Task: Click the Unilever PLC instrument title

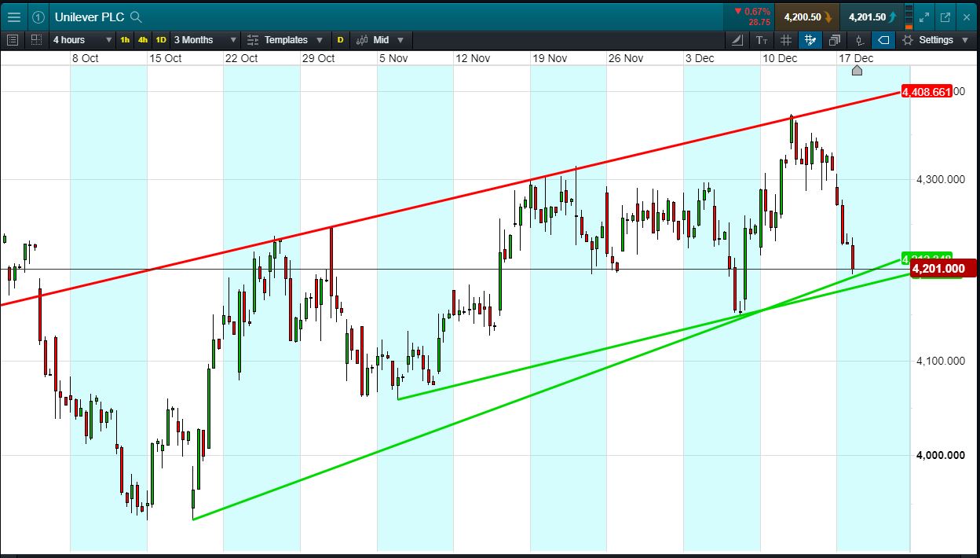Action: coord(90,17)
